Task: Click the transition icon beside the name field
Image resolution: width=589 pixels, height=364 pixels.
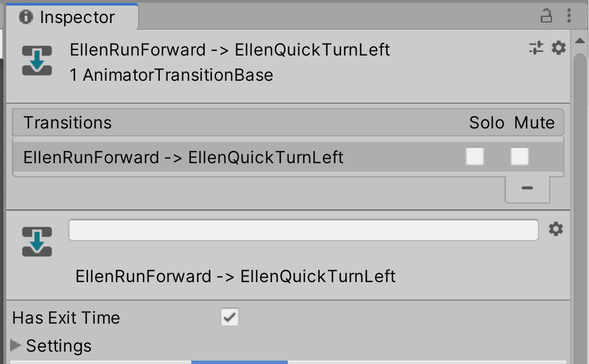Action: point(37,242)
